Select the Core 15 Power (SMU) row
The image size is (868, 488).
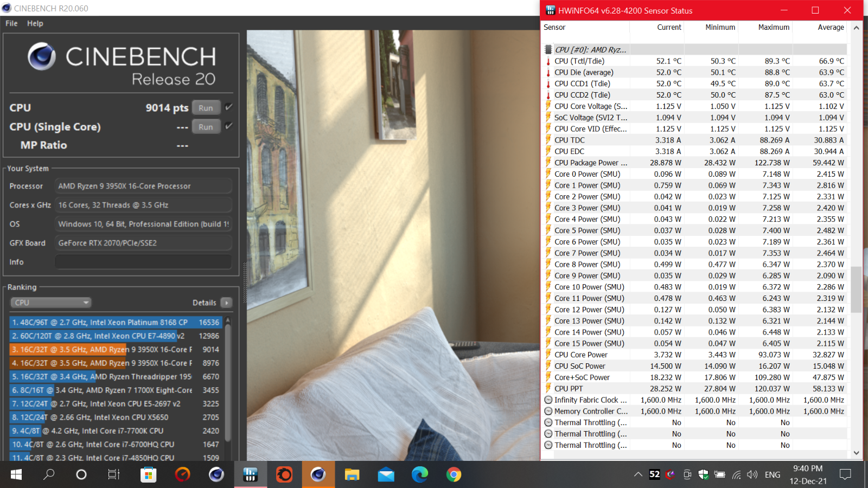click(694, 343)
